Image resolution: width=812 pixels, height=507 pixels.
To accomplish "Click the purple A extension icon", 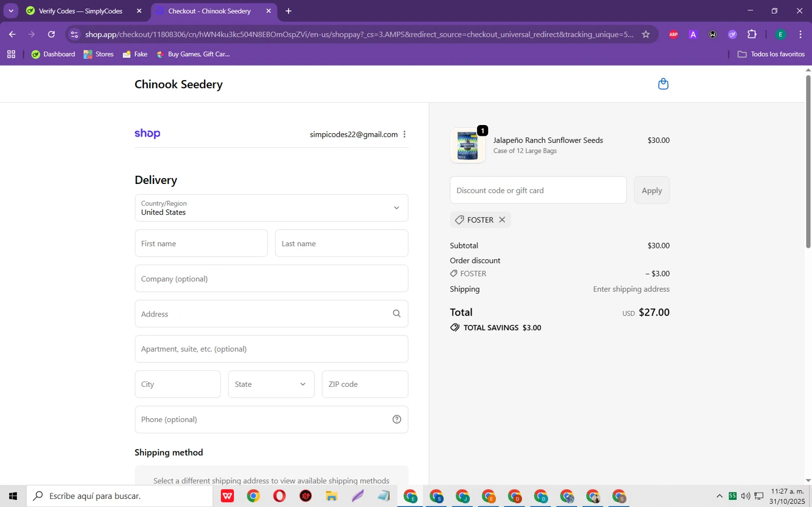I will coord(693,34).
